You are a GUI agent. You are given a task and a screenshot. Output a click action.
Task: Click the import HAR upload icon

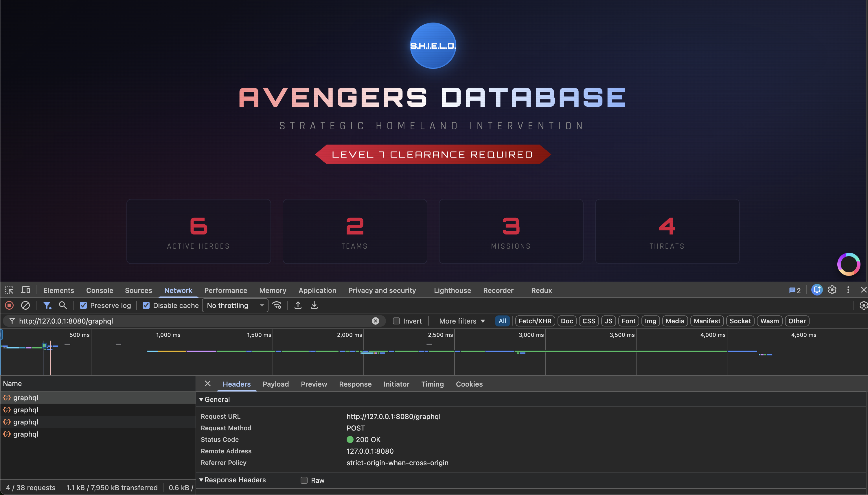click(298, 305)
